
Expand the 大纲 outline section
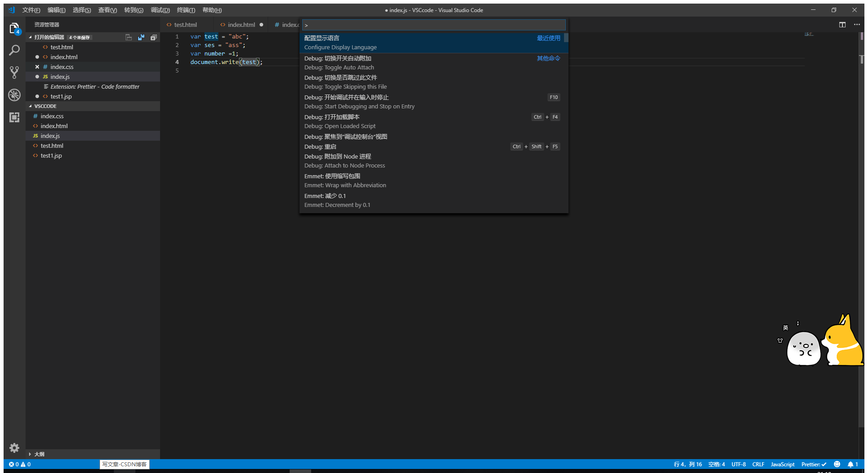click(38, 454)
